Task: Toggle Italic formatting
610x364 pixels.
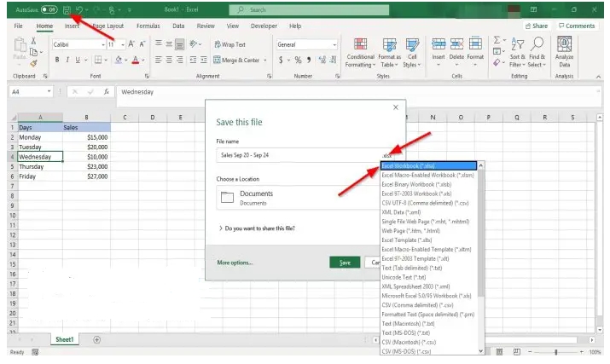Action: (67, 60)
